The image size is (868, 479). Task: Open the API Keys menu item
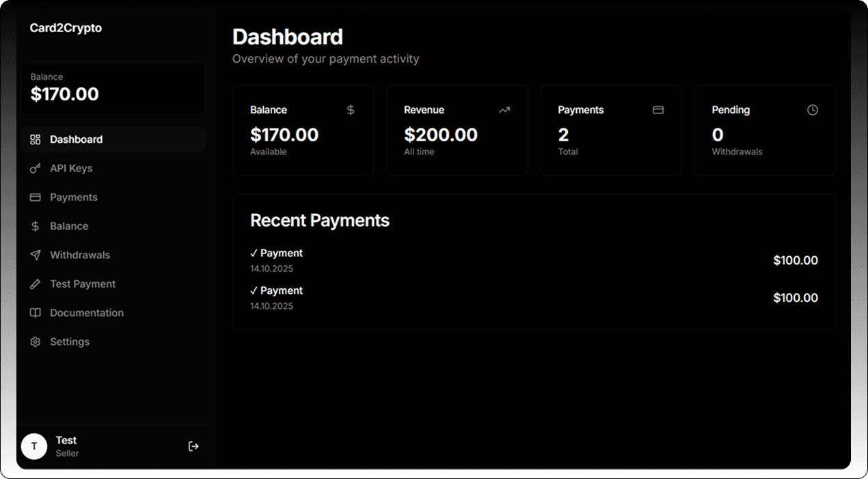(71, 168)
